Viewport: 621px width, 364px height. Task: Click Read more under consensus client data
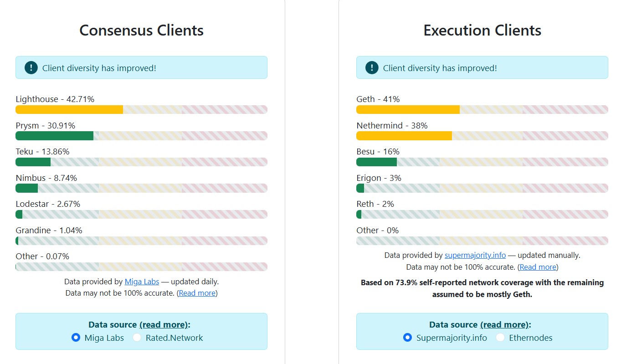tap(197, 293)
